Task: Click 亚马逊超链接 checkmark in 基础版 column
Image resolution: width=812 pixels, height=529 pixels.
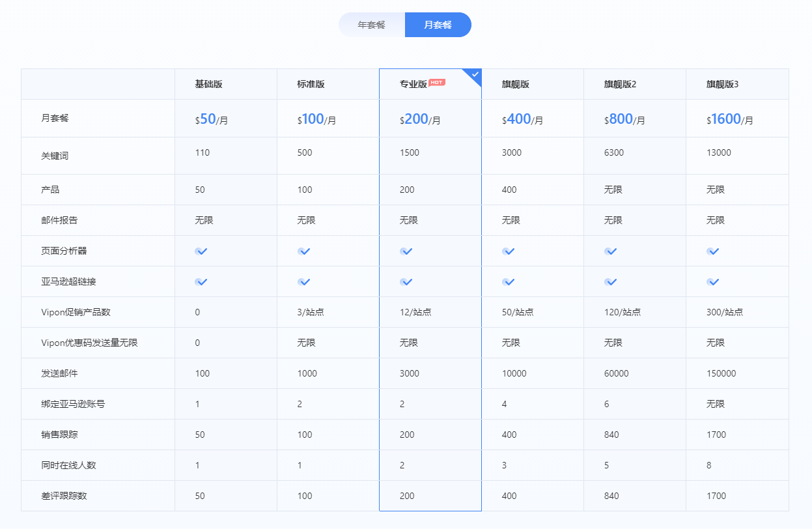Action: tap(201, 282)
